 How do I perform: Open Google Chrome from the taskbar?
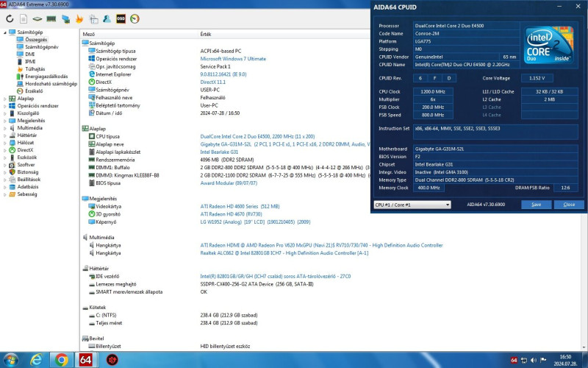point(62,360)
